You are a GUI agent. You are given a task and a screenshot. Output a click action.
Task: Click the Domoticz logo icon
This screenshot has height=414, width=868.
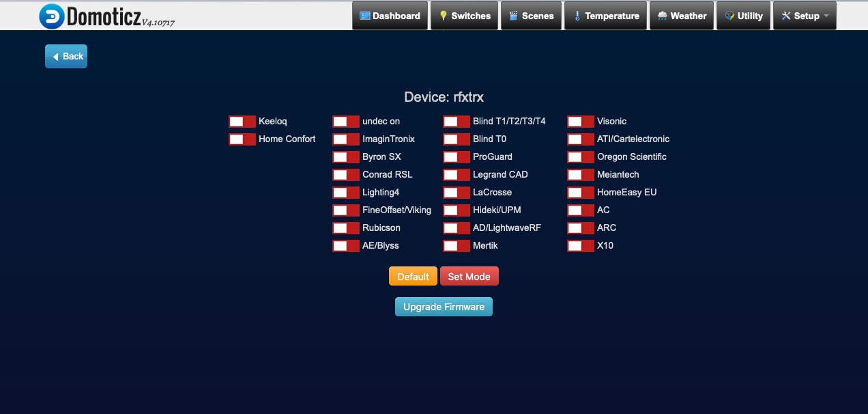52,16
